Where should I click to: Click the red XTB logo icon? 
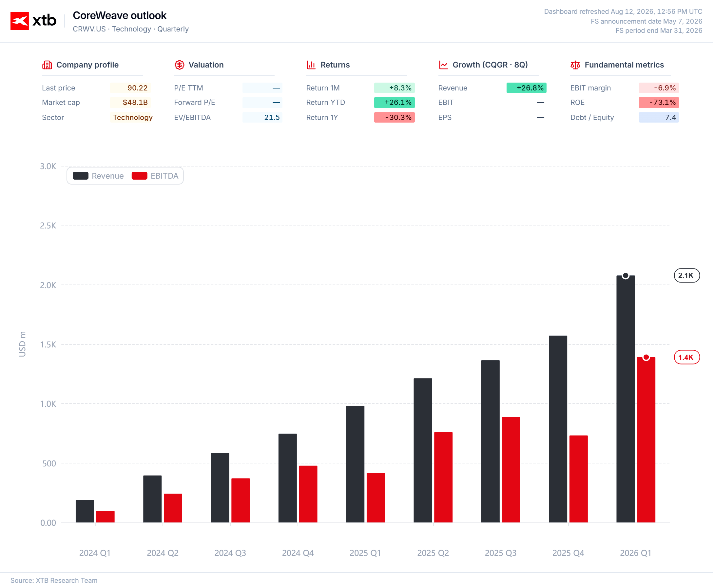pos(19,21)
